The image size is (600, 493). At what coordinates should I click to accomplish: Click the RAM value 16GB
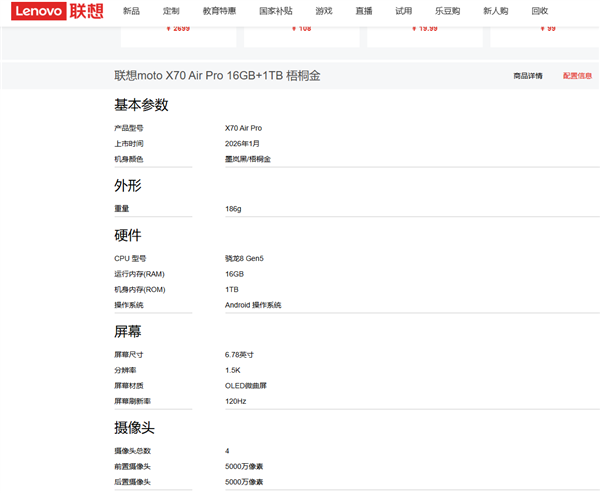(234, 274)
